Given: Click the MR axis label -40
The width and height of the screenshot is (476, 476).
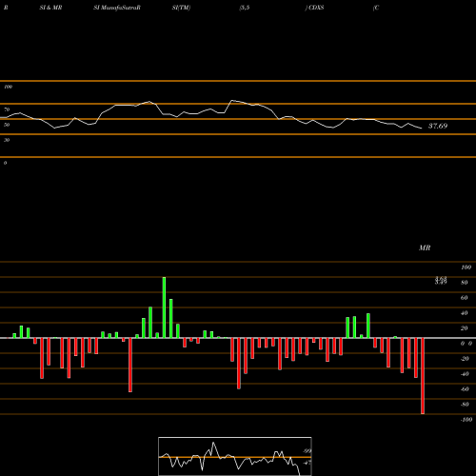Looking at the screenshot, I should coord(465,374).
